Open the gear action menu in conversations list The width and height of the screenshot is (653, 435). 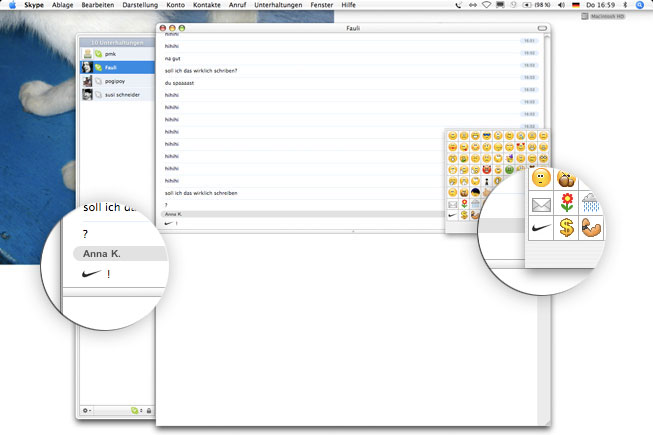88,410
